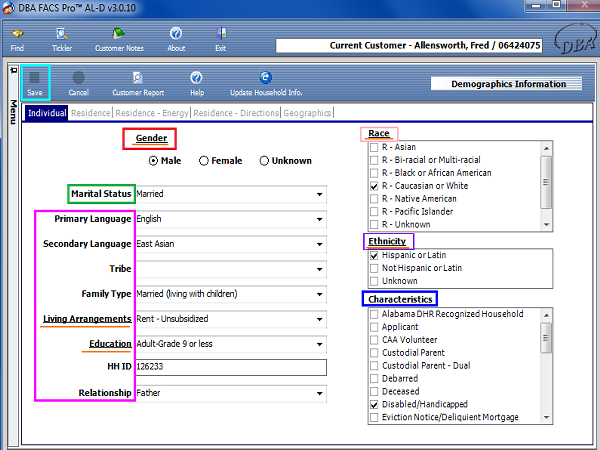600x450 pixels.
Task: Check R - Pacific Islander checkbox
Action: point(374,212)
